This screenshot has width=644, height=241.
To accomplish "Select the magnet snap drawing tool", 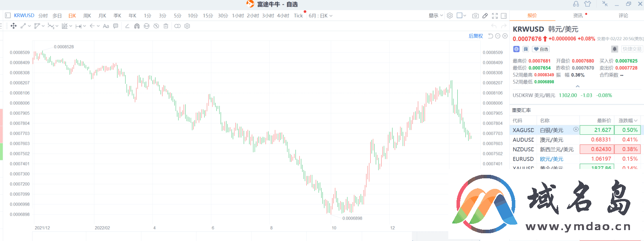I will pos(137,26).
